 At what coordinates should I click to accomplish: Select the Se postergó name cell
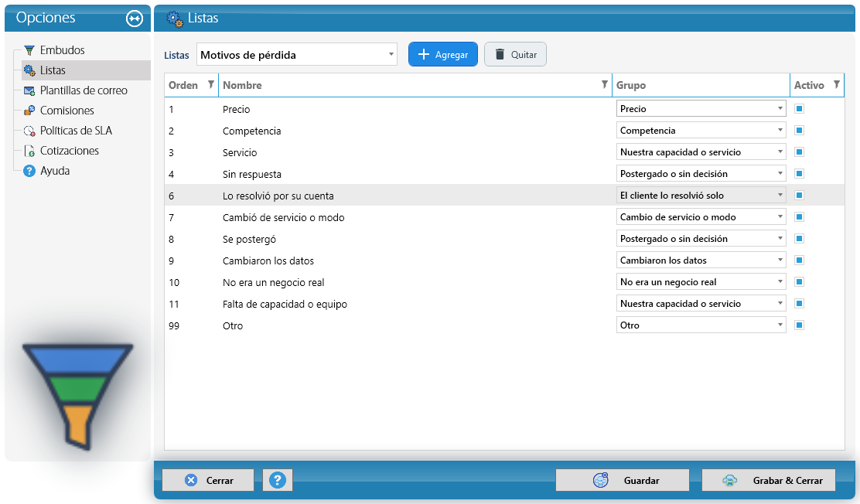[249, 239]
